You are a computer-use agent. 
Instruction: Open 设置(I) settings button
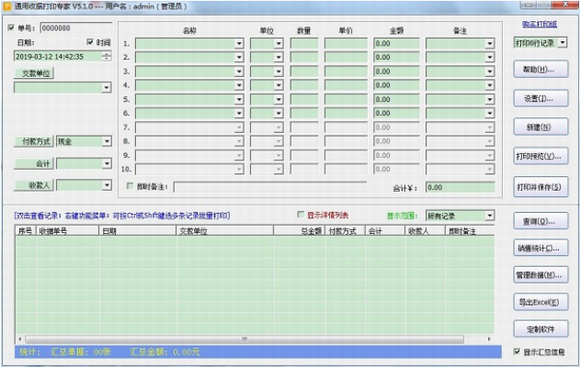(540, 98)
